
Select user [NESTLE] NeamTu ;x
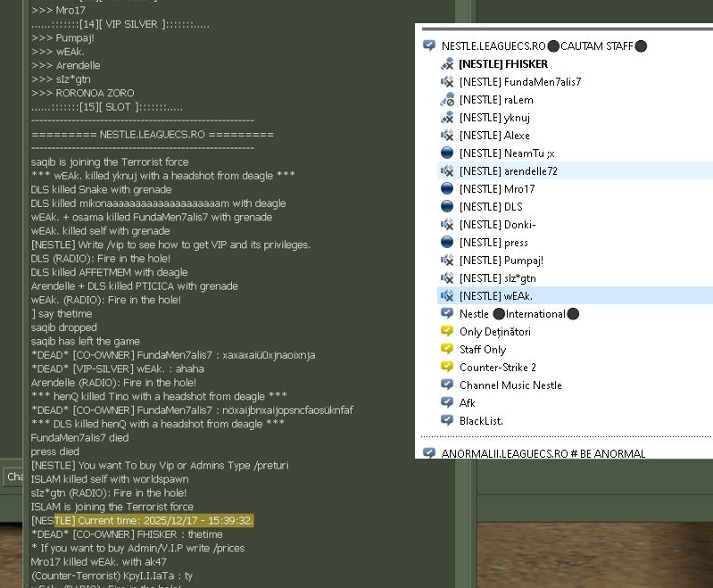coord(507,153)
